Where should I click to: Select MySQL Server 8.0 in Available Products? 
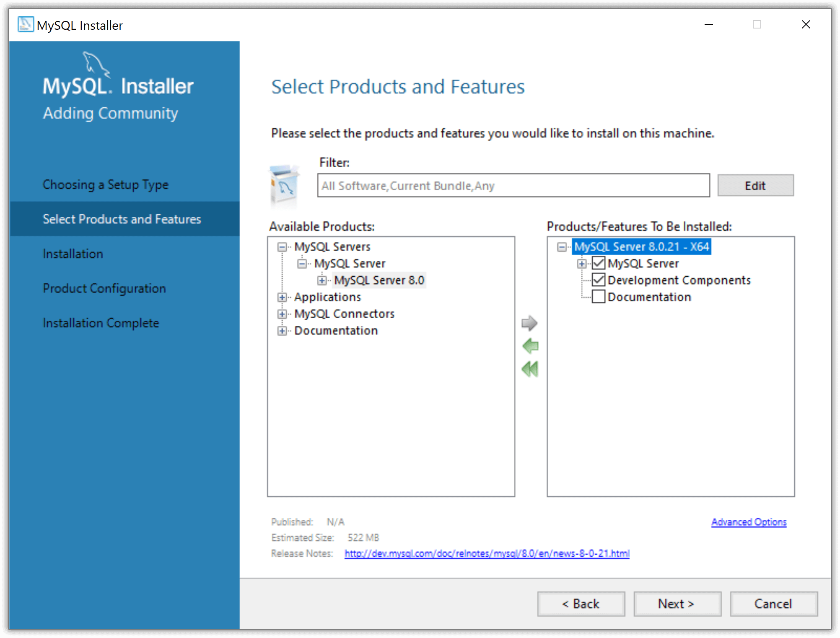coord(379,280)
